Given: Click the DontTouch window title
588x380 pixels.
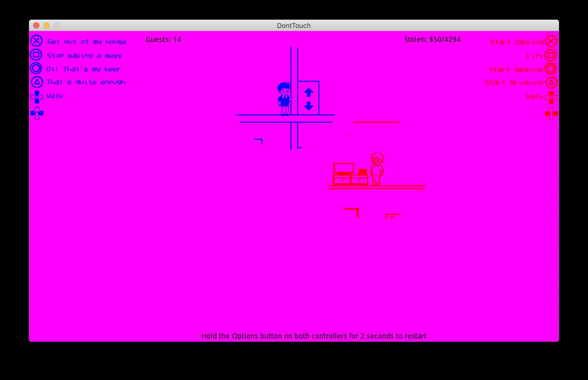Looking at the screenshot, I should pos(294,26).
